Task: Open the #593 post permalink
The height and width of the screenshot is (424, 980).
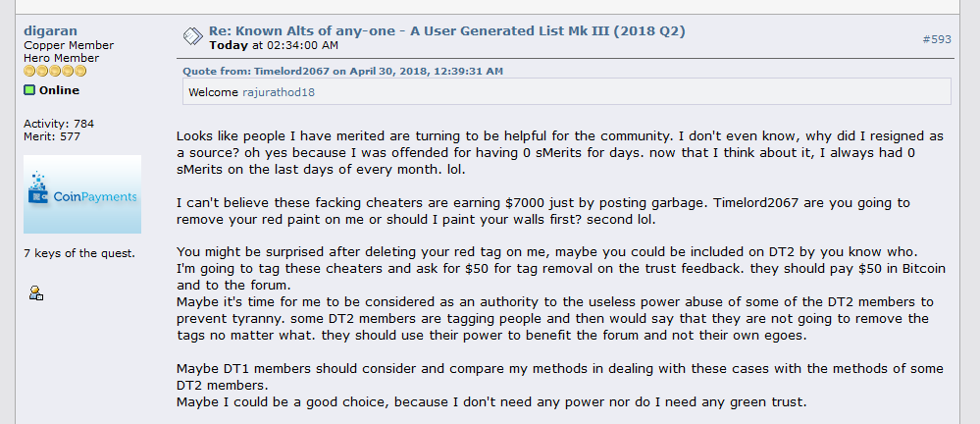Action: click(937, 39)
